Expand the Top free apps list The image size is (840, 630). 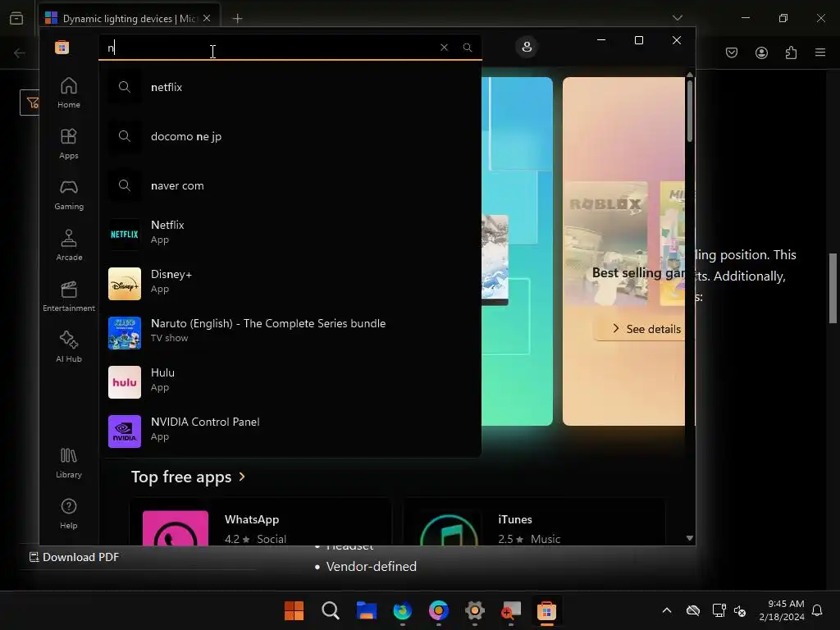pyautogui.click(x=188, y=477)
